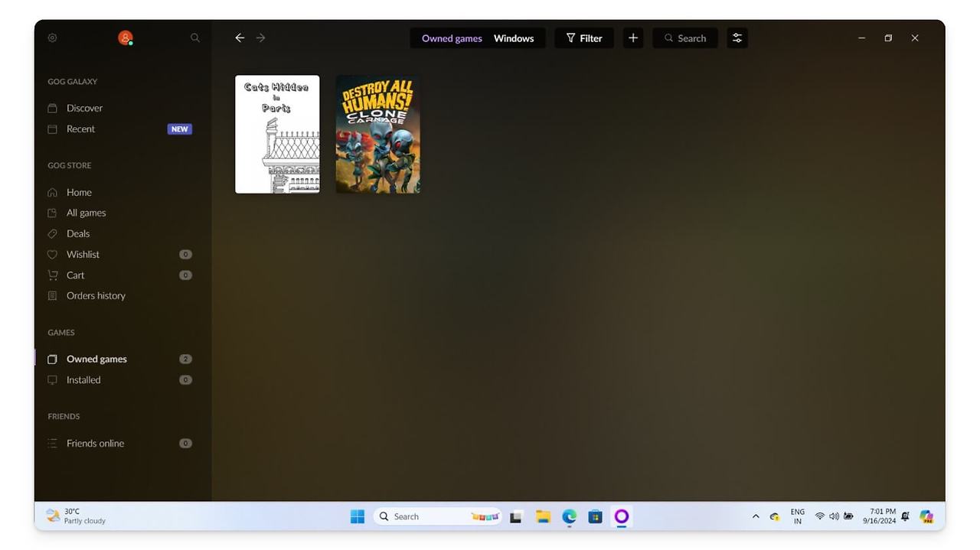The image size is (980, 550).
Task: Click the All games icon
Action: click(x=52, y=213)
